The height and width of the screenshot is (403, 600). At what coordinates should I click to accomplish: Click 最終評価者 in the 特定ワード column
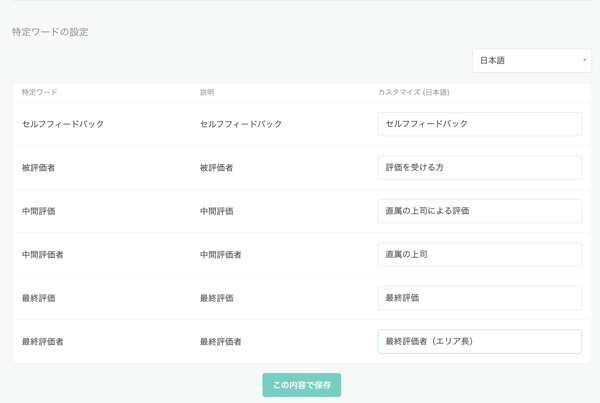(43, 342)
